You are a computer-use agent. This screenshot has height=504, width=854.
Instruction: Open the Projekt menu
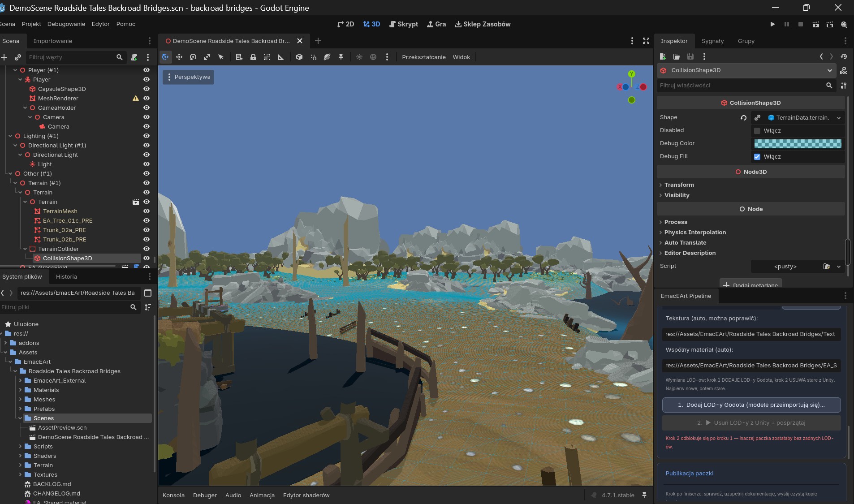point(31,24)
